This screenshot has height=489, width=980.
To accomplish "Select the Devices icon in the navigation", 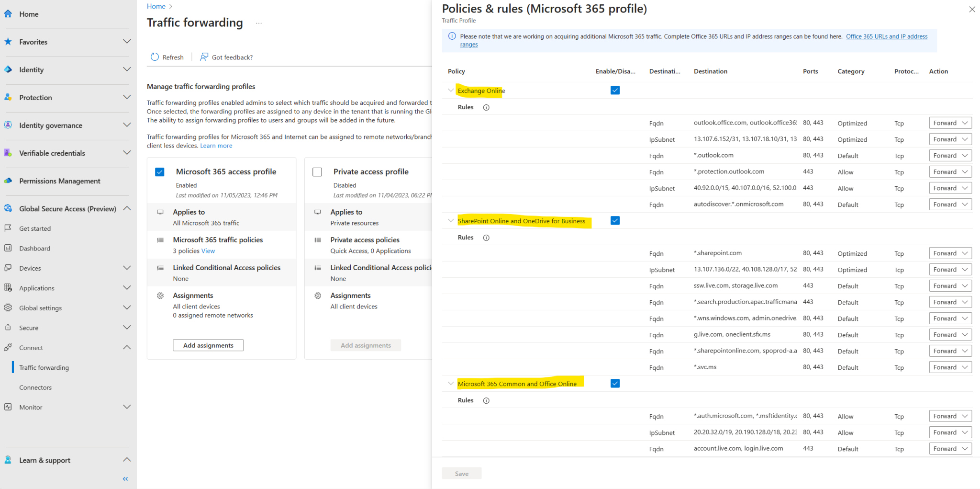I will coord(8,268).
